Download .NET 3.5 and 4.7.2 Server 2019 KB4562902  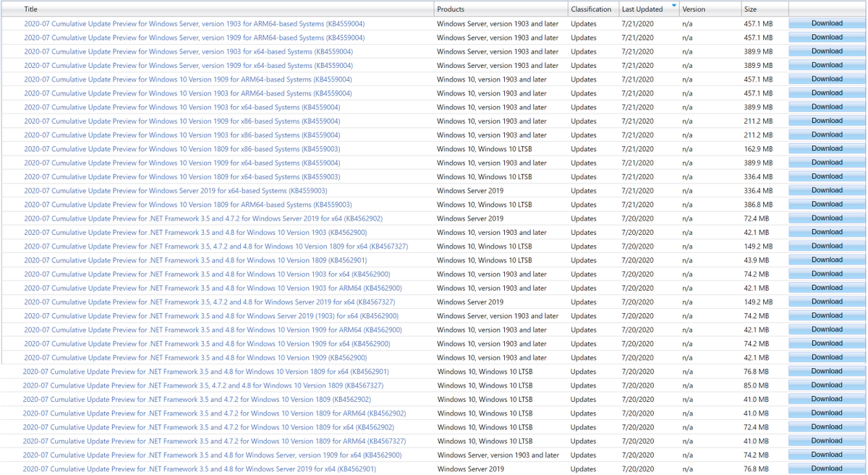pos(827,218)
